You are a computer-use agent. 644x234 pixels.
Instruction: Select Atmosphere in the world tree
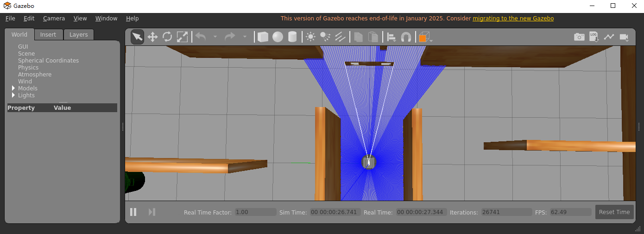(35, 74)
